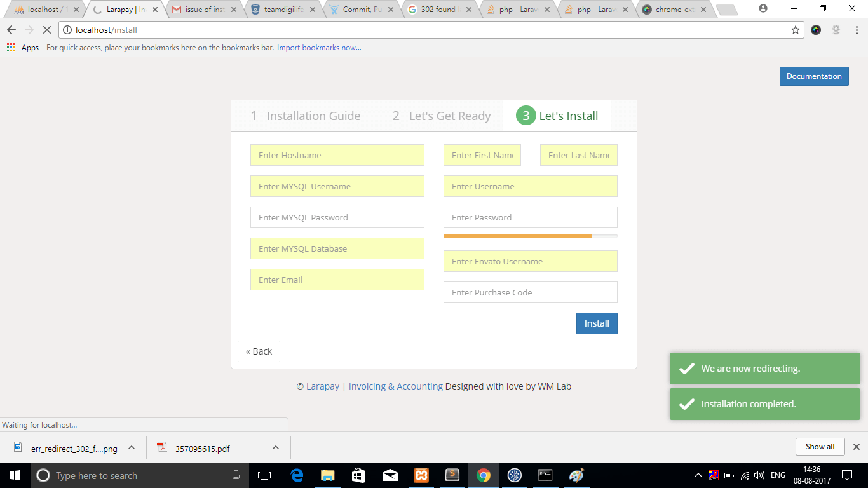Switch to the Let's Get Ready tab
Image resolution: width=868 pixels, height=488 pixels.
[442, 116]
